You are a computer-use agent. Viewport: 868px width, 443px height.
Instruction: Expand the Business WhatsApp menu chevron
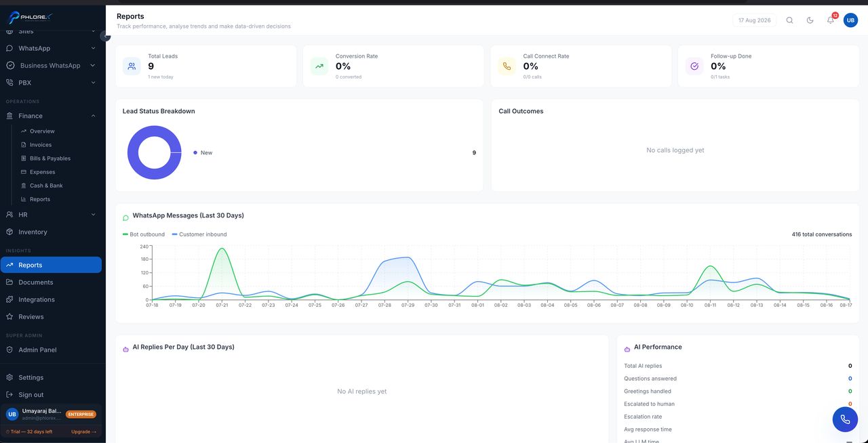pyautogui.click(x=93, y=66)
